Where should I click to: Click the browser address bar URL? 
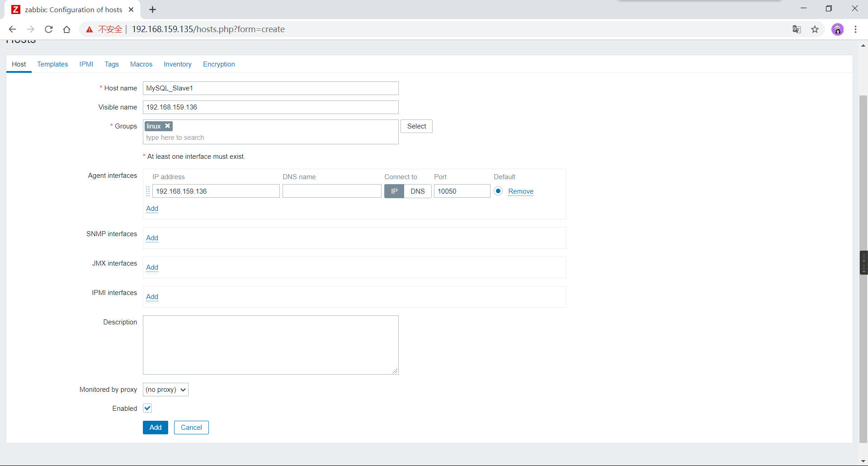(208, 29)
